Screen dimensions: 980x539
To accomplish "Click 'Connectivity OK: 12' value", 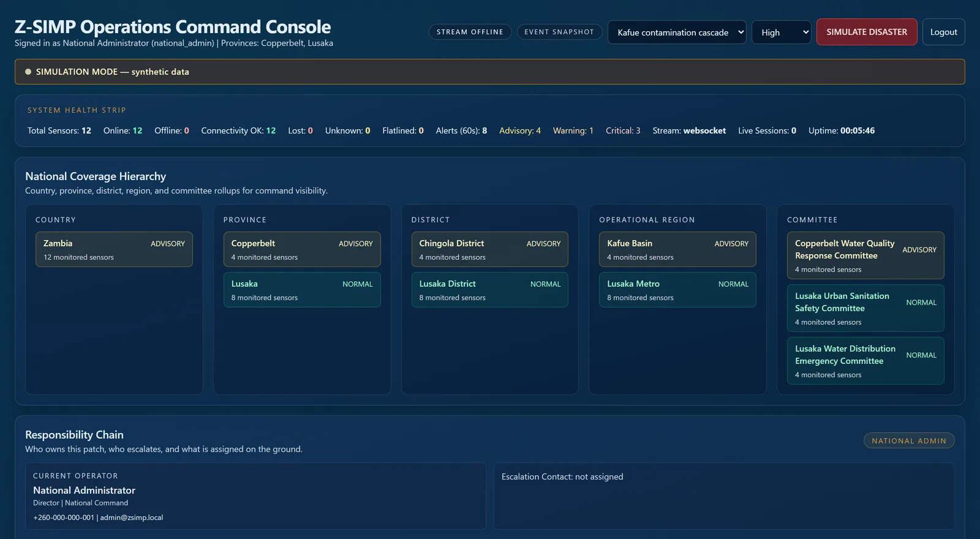I will (x=238, y=130).
